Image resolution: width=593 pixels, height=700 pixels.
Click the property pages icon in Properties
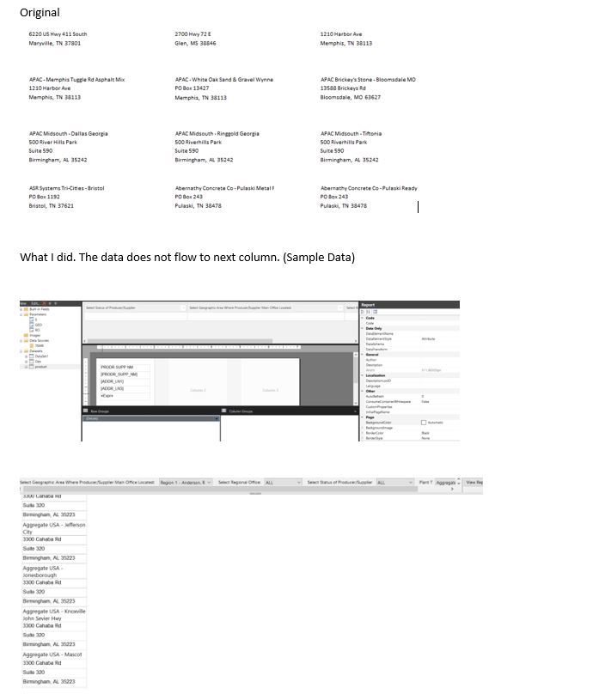(375, 312)
